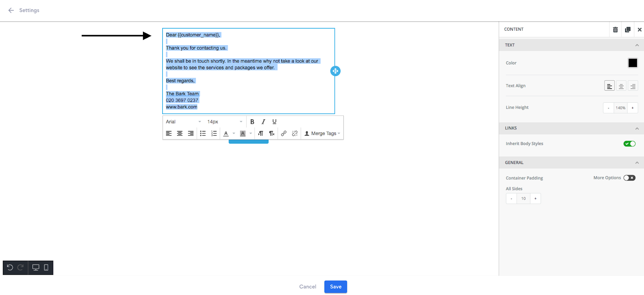The image size is (644, 295).
Task: Click the 'Best regards,' line
Action: (180, 81)
